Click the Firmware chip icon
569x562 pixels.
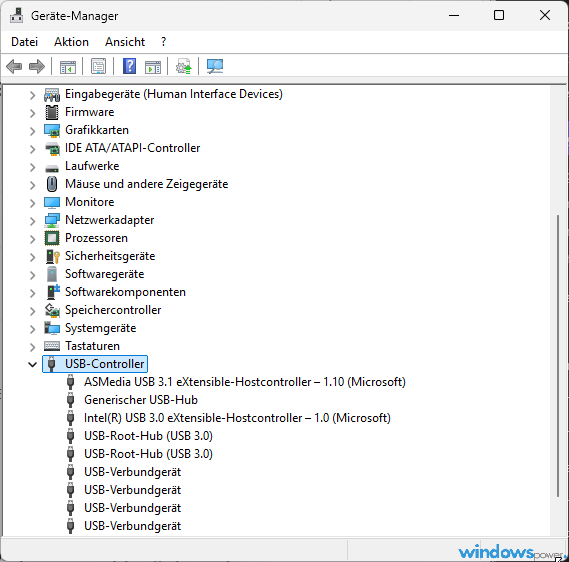tap(52, 112)
